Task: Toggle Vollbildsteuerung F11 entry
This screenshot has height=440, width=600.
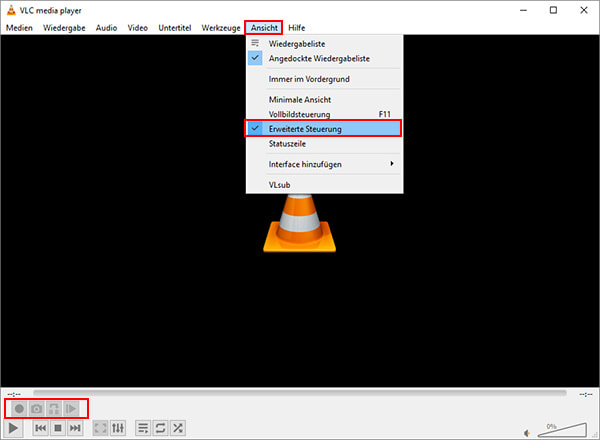Action: [x=324, y=114]
